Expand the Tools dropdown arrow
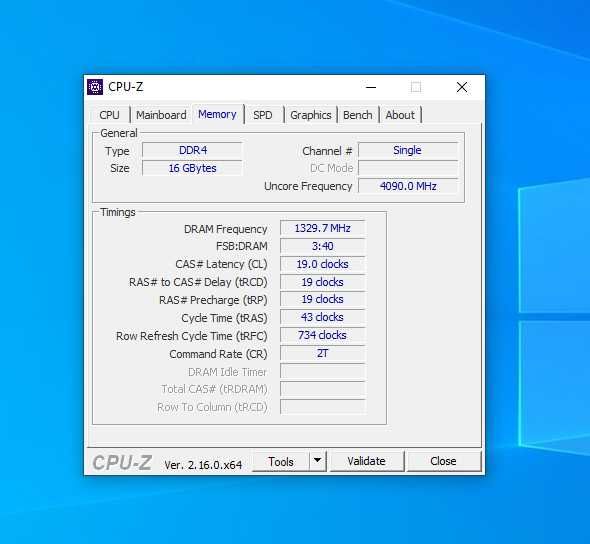The width and height of the screenshot is (590, 544). click(x=318, y=461)
